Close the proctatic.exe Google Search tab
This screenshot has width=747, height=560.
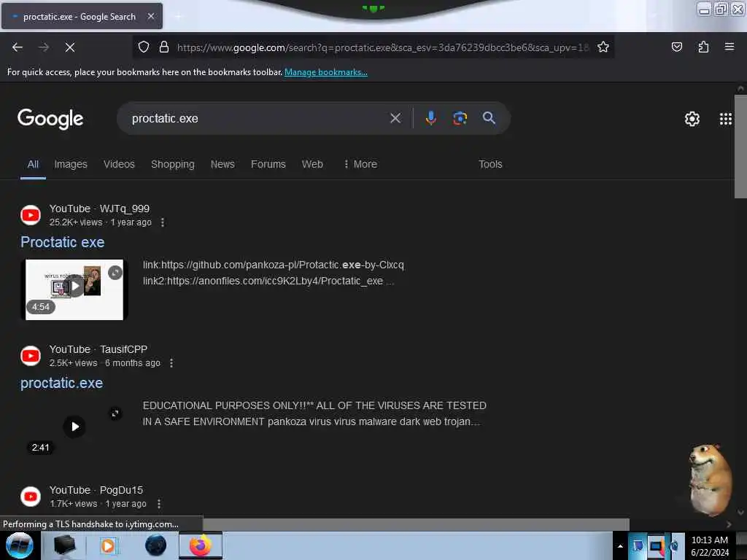click(x=150, y=16)
